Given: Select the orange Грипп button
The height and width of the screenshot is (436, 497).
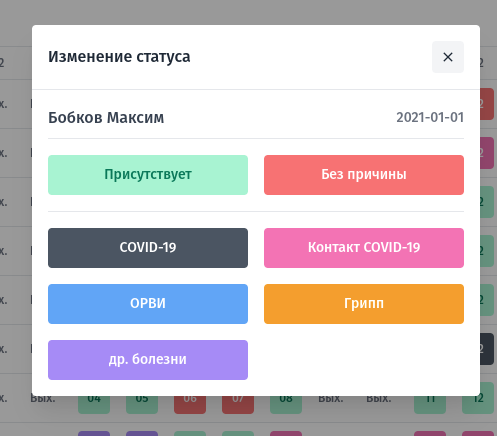Looking at the screenshot, I should coord(364,304).
